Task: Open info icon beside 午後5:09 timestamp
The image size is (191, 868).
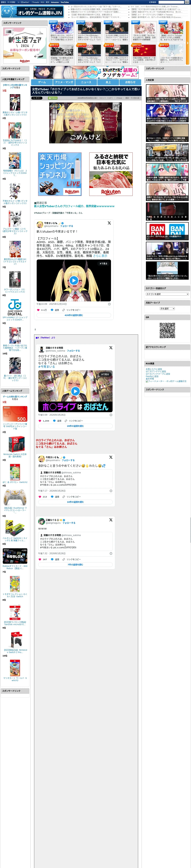Action: point(111,415)
